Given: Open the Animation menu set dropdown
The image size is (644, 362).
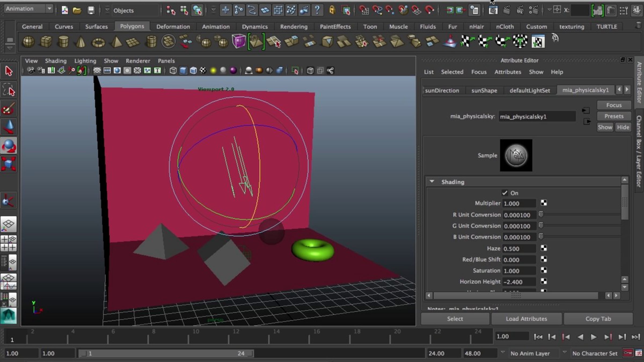Looking at the screenshot, I should pos(28,9).
